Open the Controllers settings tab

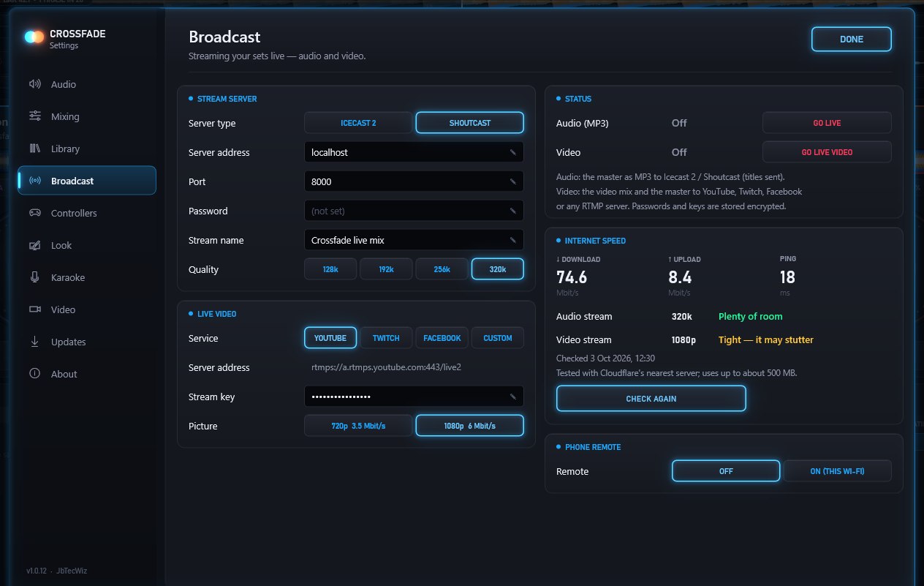click(87, 213)
